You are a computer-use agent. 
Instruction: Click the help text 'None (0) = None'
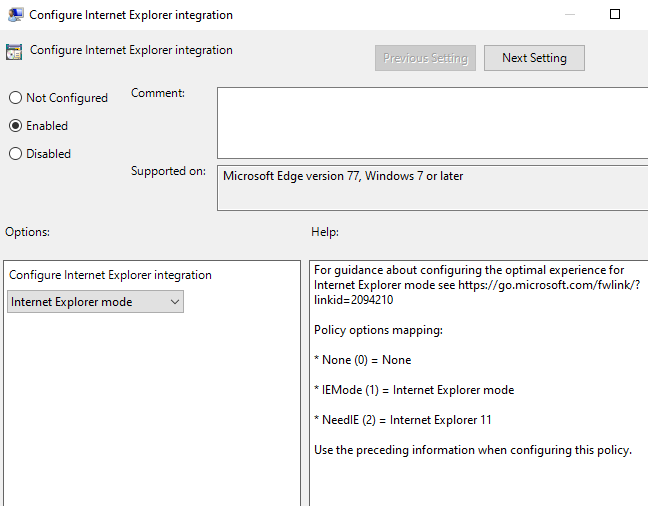pos(362,360)
